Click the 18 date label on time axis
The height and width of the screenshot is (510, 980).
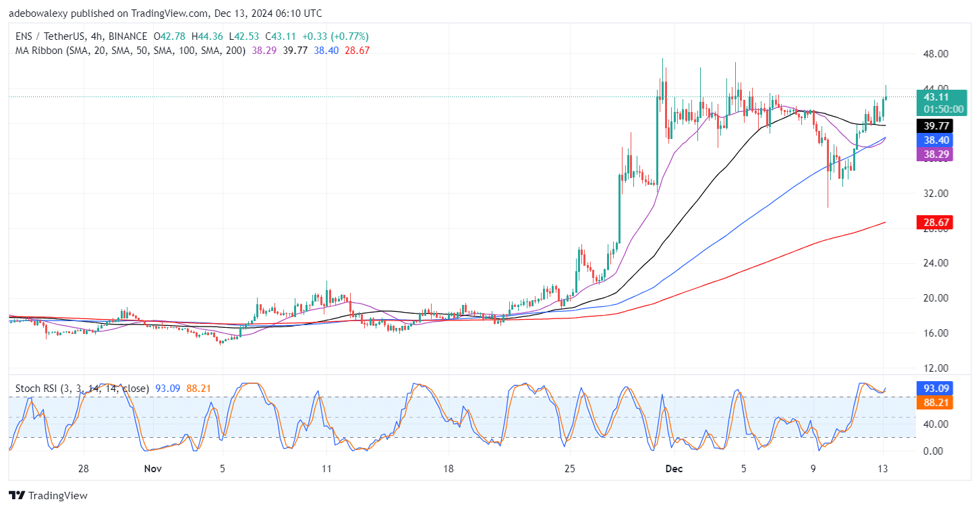click(x=449, y=468)
